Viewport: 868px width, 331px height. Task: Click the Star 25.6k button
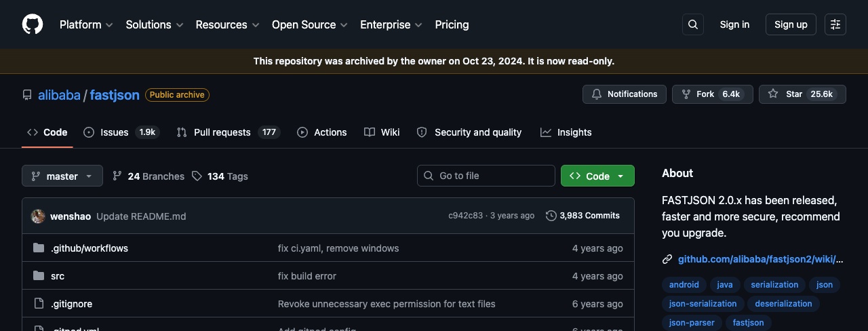click(802, 94)
